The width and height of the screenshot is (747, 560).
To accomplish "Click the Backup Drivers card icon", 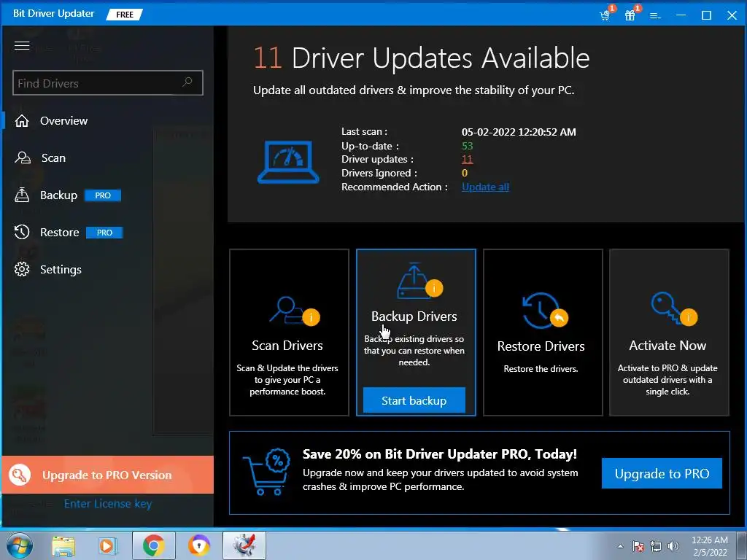I will (x=419, y=281).
